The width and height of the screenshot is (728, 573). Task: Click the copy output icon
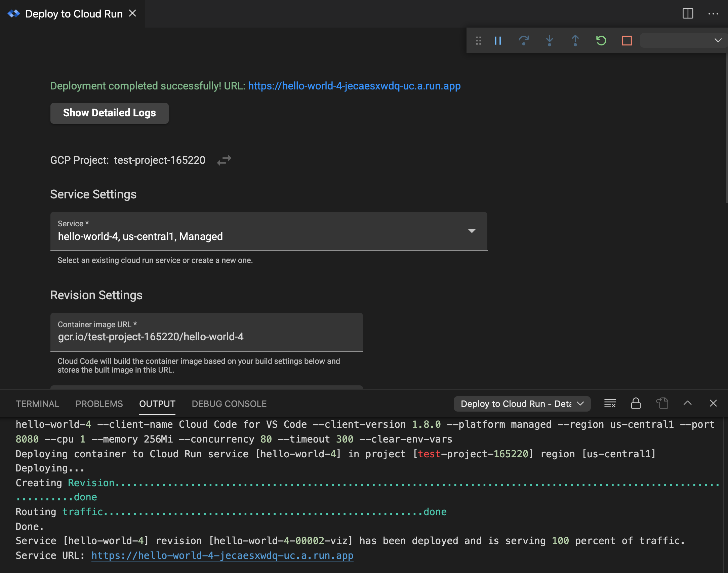tap(662, 403)
